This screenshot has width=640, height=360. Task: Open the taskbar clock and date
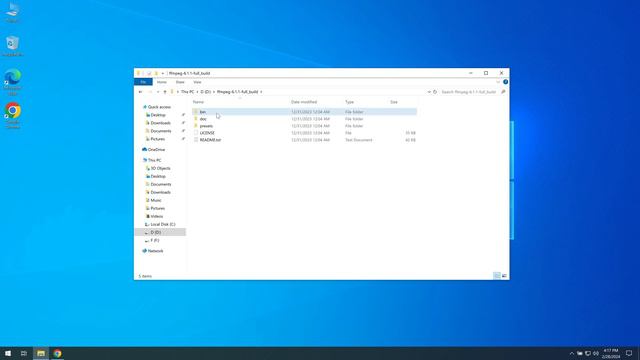tap(611, 353)
